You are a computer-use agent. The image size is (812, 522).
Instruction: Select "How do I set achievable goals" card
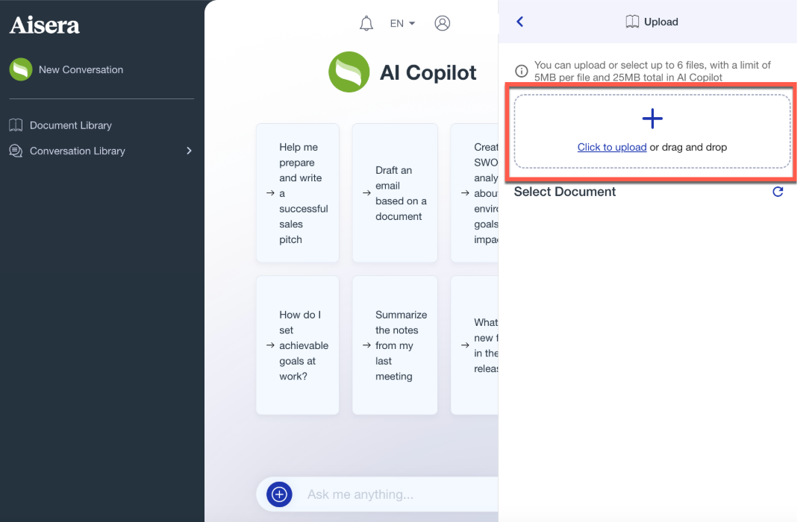pos(297,345)
